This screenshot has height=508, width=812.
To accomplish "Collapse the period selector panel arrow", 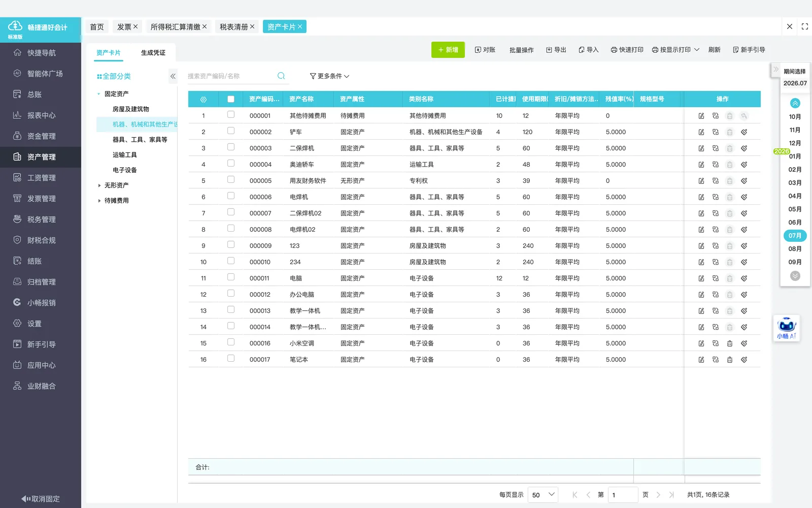I will click(x=776, y=70).
